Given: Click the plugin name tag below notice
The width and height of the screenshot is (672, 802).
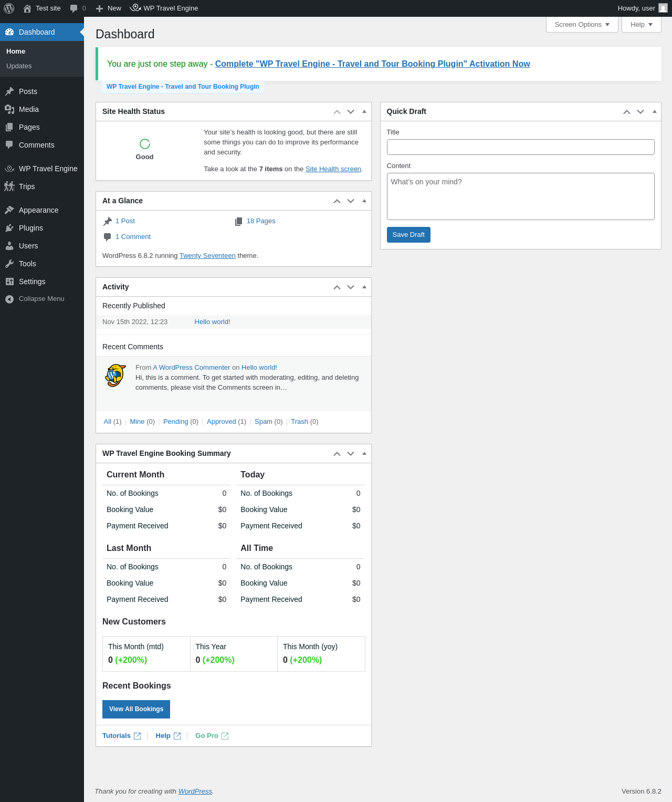Looking at the screenshot, I should [x=183, y=87].
